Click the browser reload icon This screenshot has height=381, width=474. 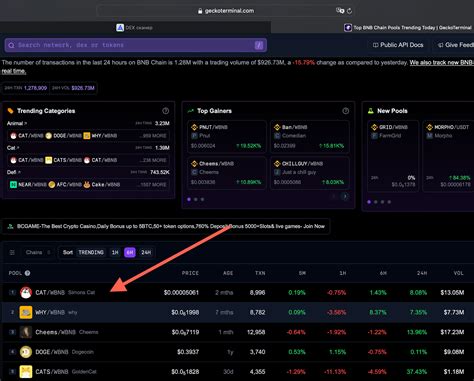[x=349, y=11]
